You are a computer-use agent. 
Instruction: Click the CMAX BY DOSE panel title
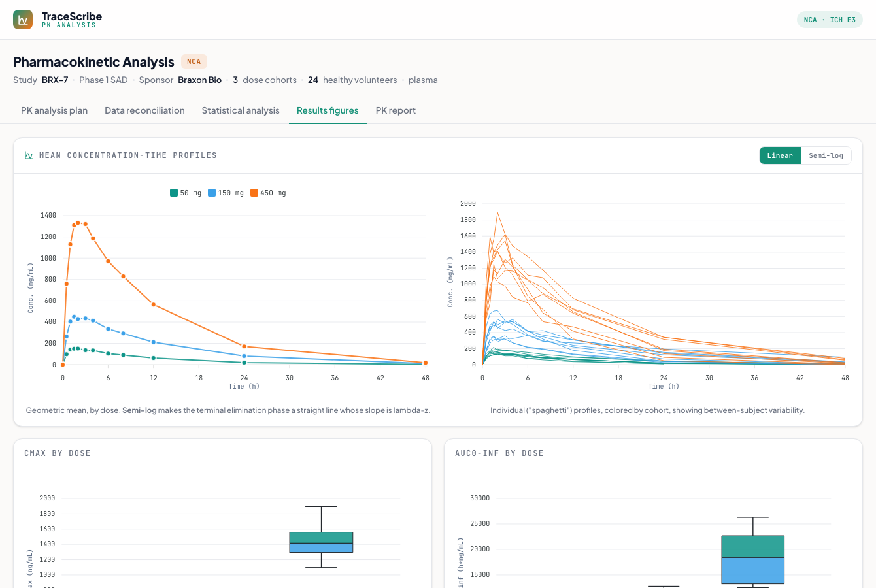tap(58, 453)
